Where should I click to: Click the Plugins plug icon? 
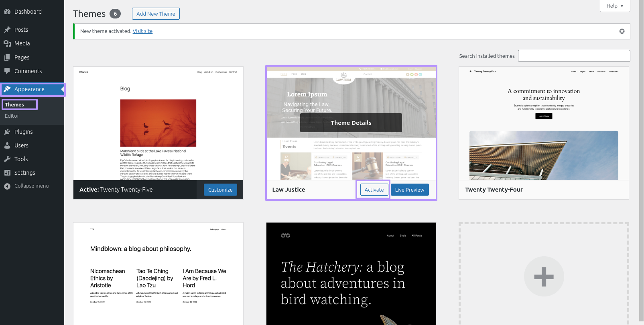tap(7, 132)
